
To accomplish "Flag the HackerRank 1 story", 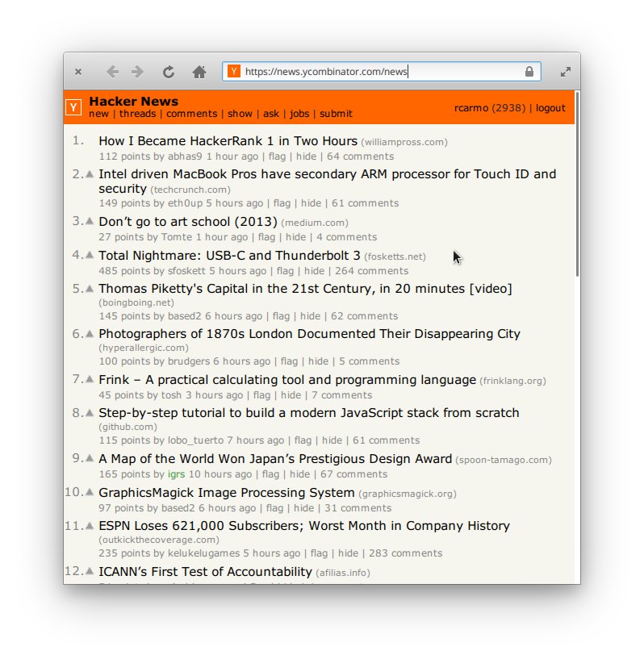I will (277, 156).
